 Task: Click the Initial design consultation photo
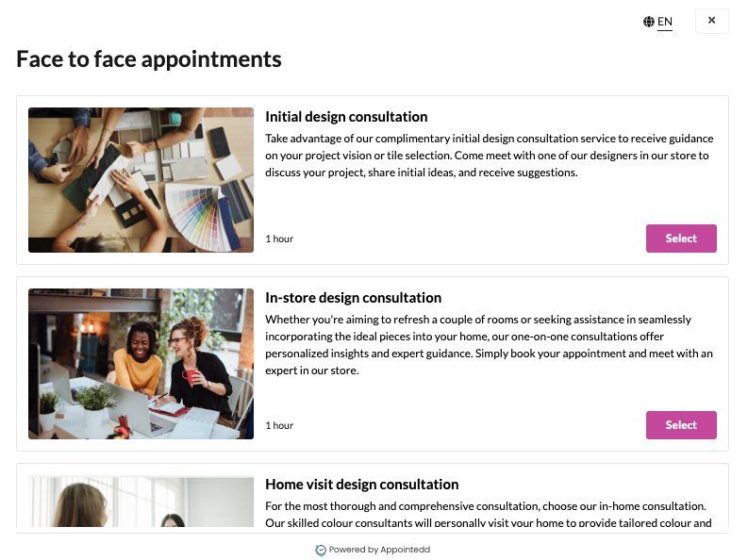coord(141,179)
